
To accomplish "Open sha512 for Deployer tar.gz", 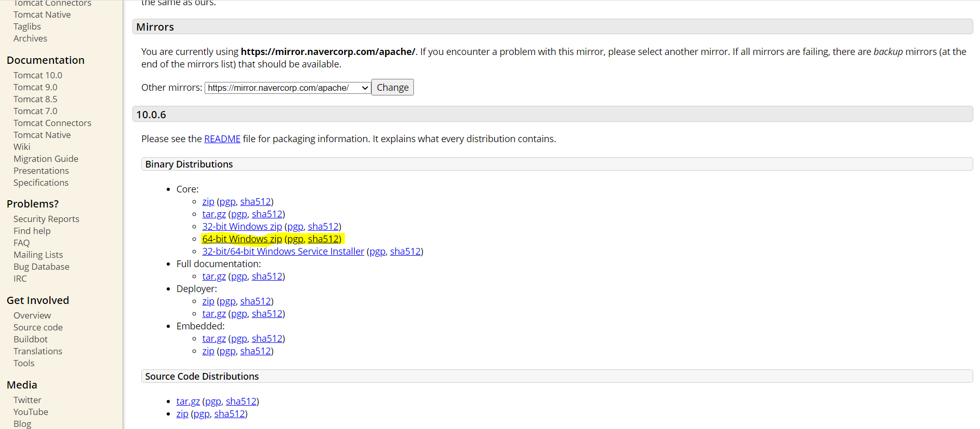I will coord(267,314).
